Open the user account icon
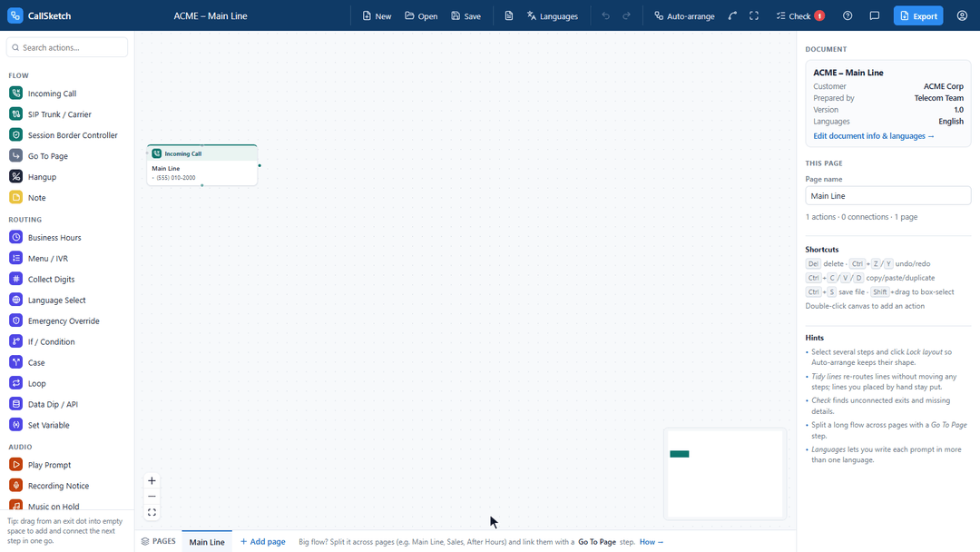The image size is (980, 552). click(x=962, y=15)
